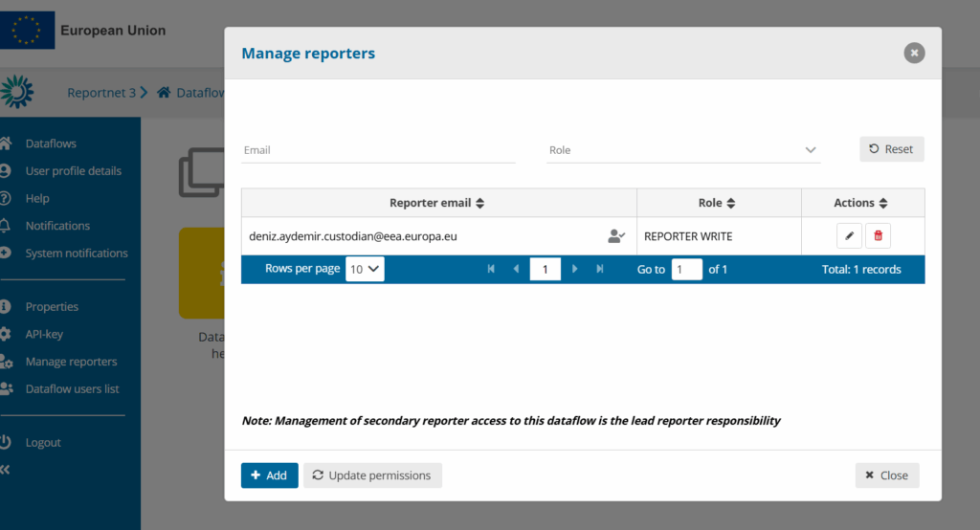Delete the reporter using the red trash icon
Viewport: 980px width, 530px height.
click(878, 235)
